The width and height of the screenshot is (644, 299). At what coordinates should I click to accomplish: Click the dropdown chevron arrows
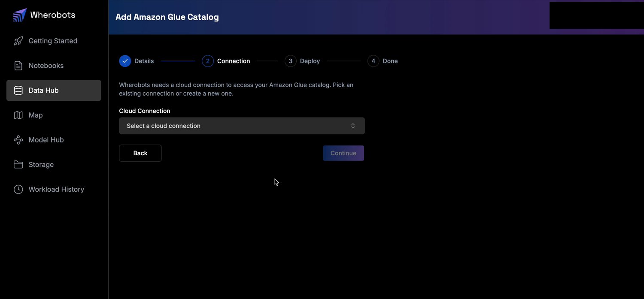(353, 126)
